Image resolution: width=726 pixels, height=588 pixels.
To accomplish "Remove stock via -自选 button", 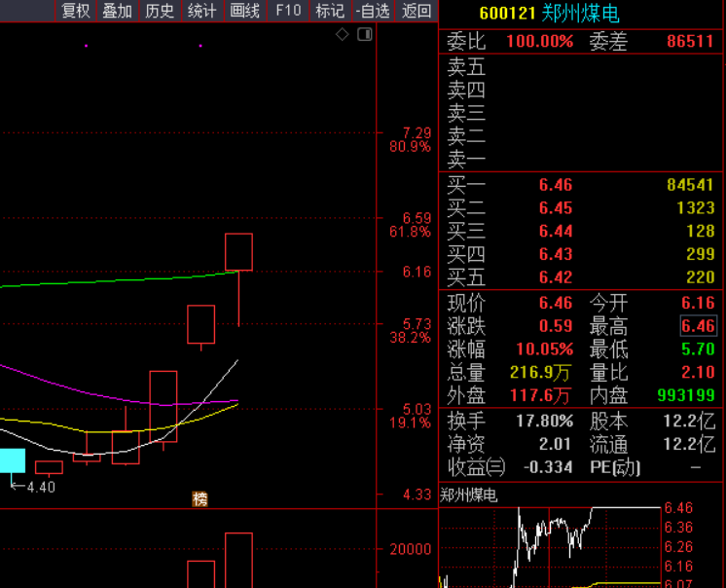I will coord(373,11).
